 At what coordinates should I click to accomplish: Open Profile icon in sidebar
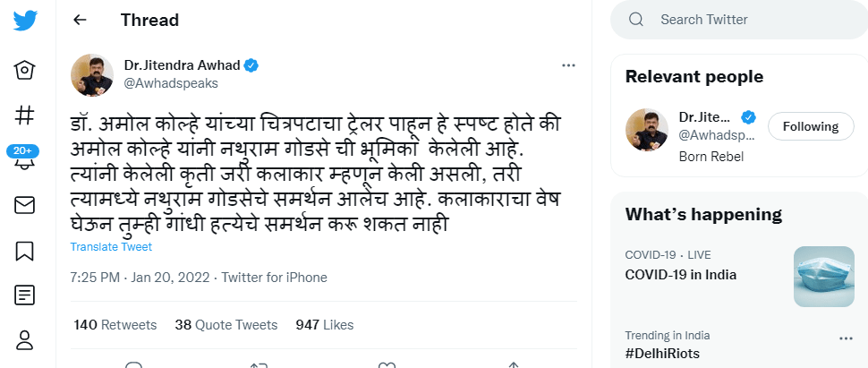pyautogui.click(x=25, y=339)
